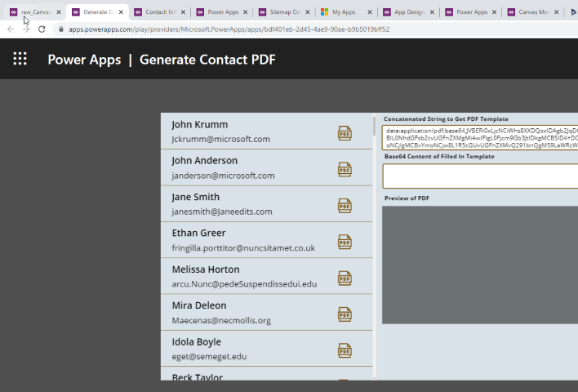The height and width of the screenshot is (392, 578).
Task: Close the raw_Canvas tab
Action: (x=59, y=12)
